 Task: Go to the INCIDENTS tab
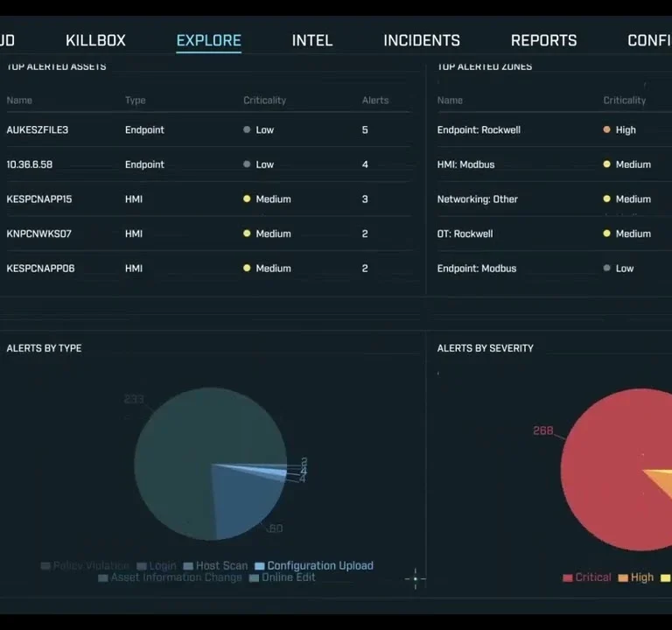pos(422,40)
